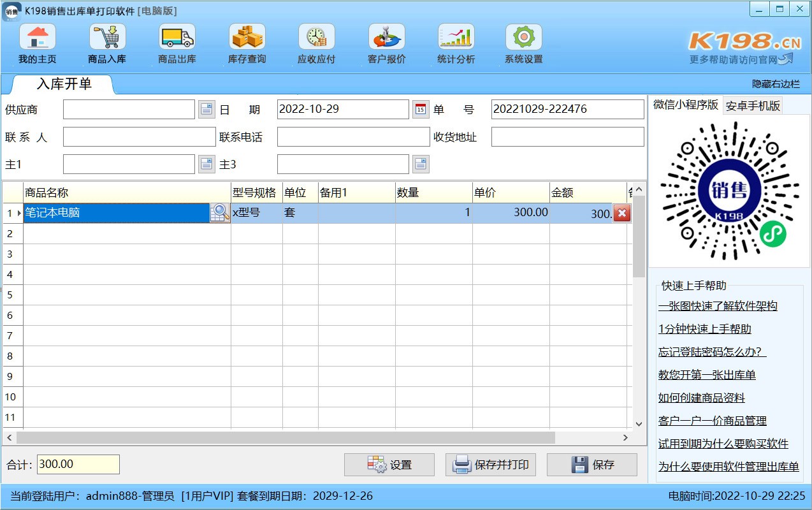Image resolution: width=812 pixels, height=510 pixels.
Task: Open link 忘记登陆密码怎么办?
Action: (x=712, y=352)
